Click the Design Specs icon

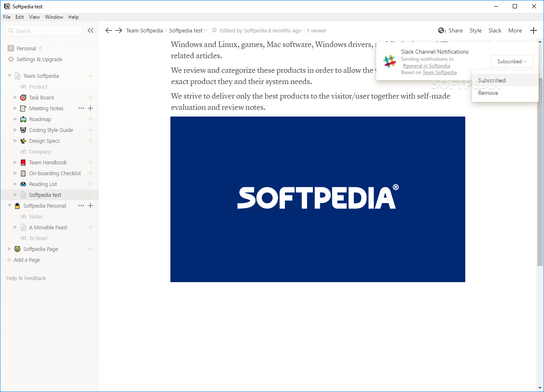tap(23, 141)
